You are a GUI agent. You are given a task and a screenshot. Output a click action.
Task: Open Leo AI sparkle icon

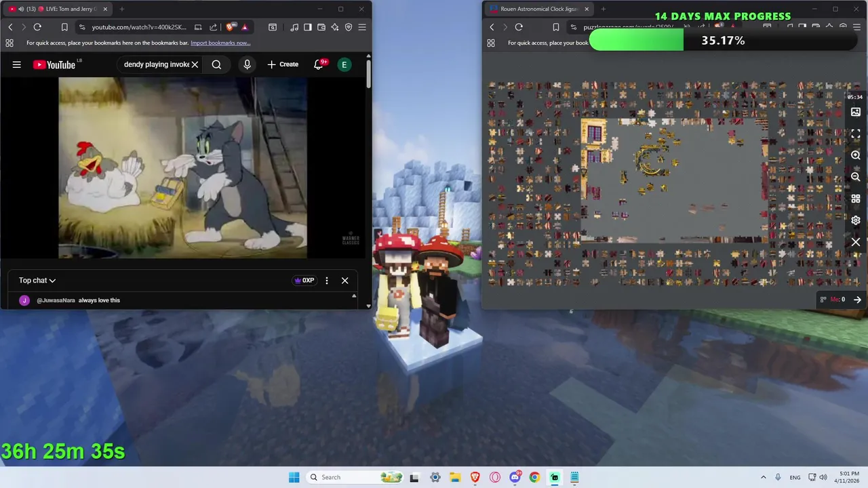[x=335, y=27]
